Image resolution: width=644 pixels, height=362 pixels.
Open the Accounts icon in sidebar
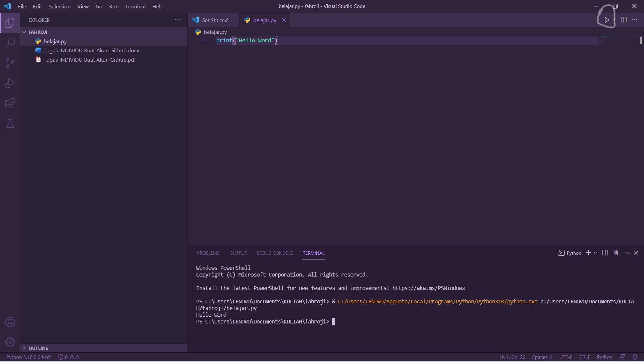click(x=10, y=322)
